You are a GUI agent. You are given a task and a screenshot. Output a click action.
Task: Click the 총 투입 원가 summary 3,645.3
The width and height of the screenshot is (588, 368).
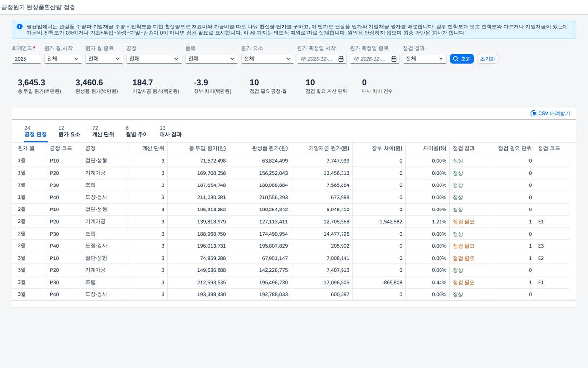(31, 83)
